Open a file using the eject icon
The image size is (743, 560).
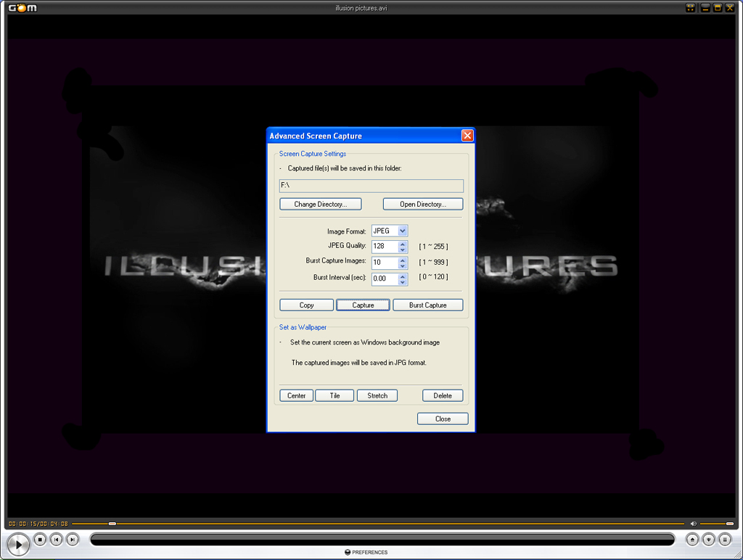click(692, 540)
